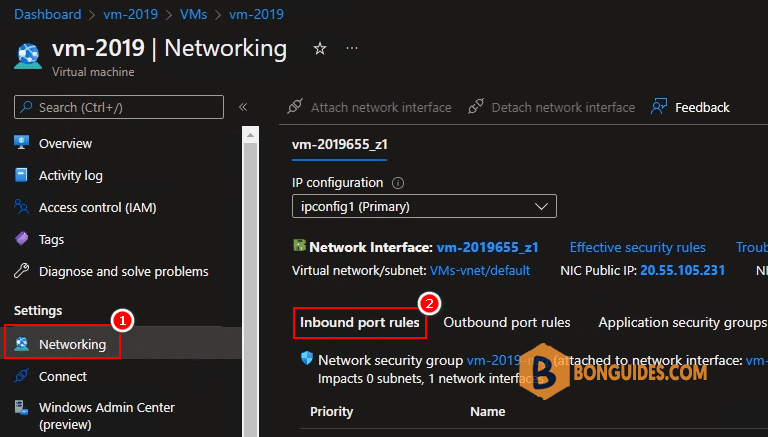This screenshot has height=437, width=768.
Task: Open the ipconfig1 (Primary) dropdown
Action: click(424, 206)
